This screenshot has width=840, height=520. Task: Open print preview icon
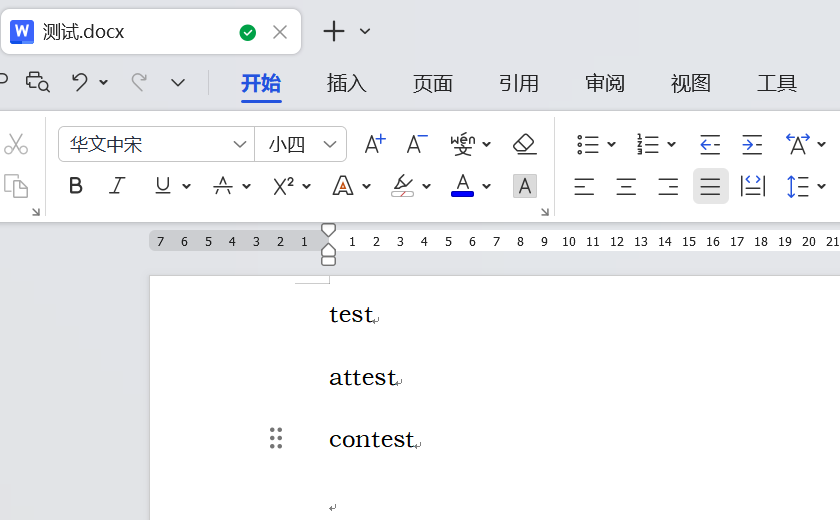pos(38,82)
